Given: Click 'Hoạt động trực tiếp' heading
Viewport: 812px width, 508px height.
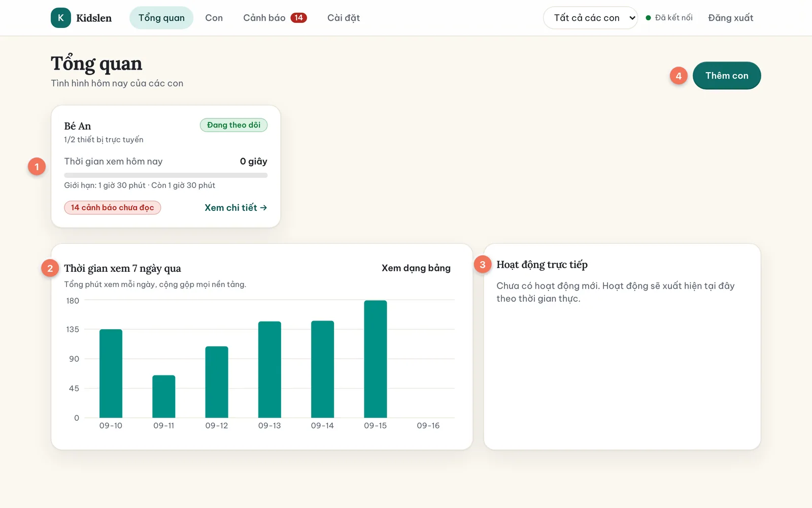Looking at the screenshot, I should (542, 265).
